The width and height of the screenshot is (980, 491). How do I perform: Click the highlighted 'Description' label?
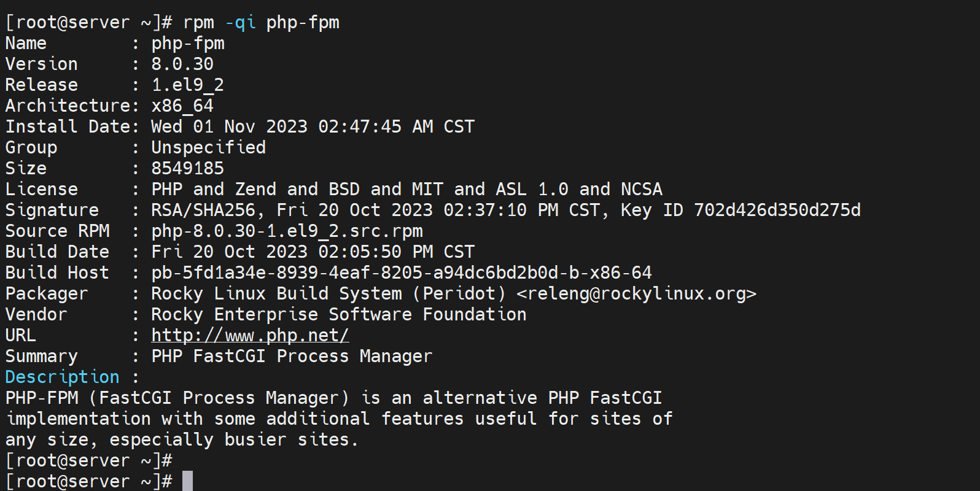tap(62, 377)
